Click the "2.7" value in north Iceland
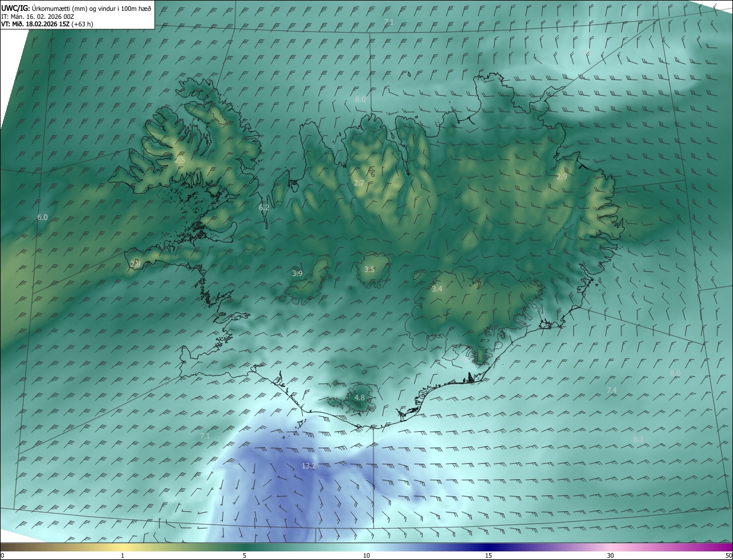733x560 pixels. (358, 183)
